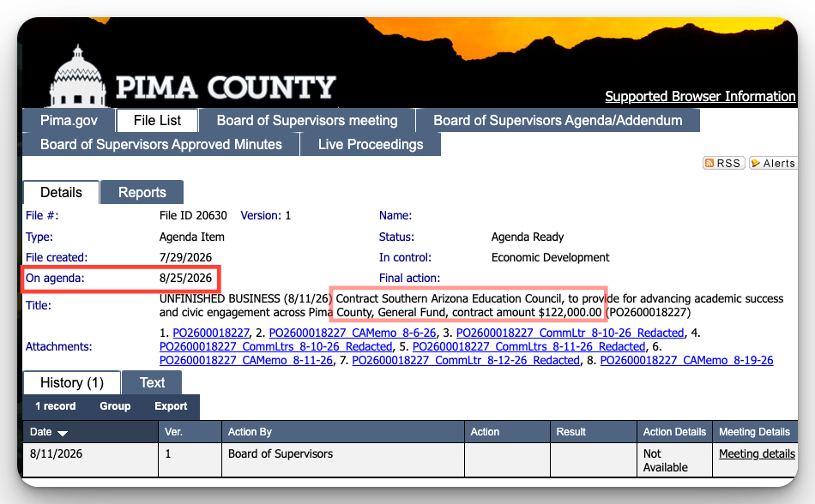The image size is (815, 504).
Task: Open PO2600018227_CAMemo_8-11-26 attachment
Action: [246, 360]
